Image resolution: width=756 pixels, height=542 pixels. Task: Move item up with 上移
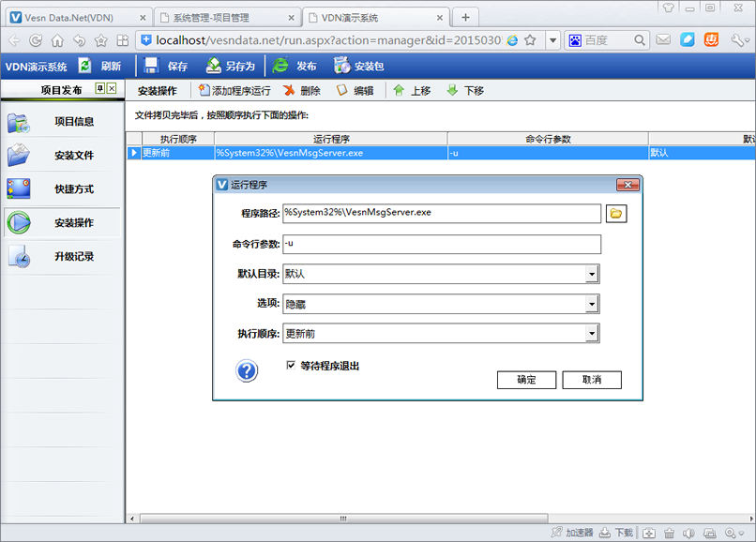tap(400, 91)
